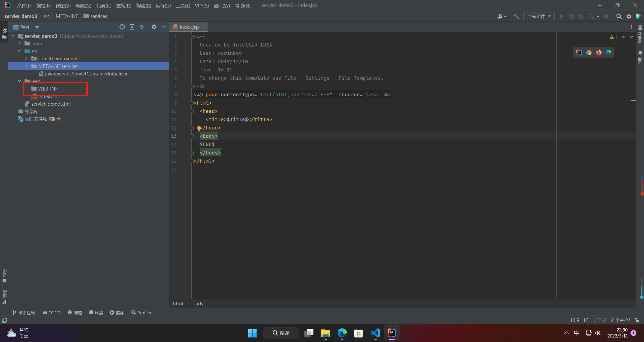The width and height of the screenshot is (644, 342).
Task: Click the Select Opened File target icon
Action: click(x=122, y=27)
